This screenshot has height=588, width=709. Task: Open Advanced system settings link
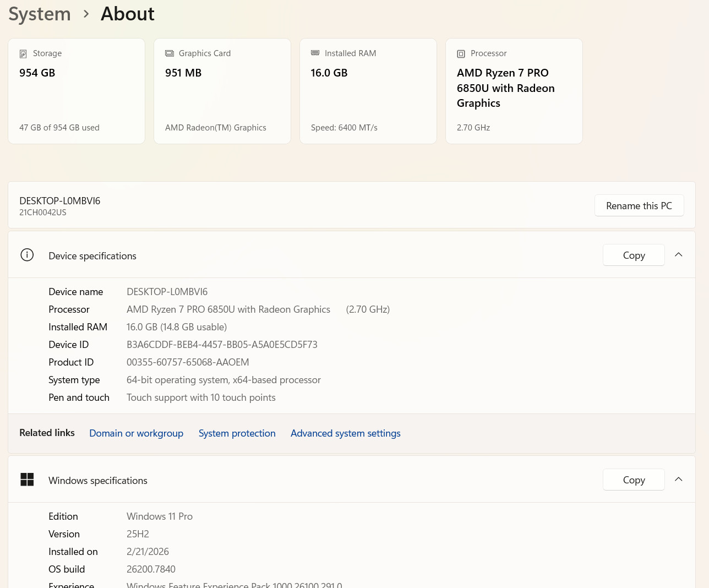click(346, 433)
